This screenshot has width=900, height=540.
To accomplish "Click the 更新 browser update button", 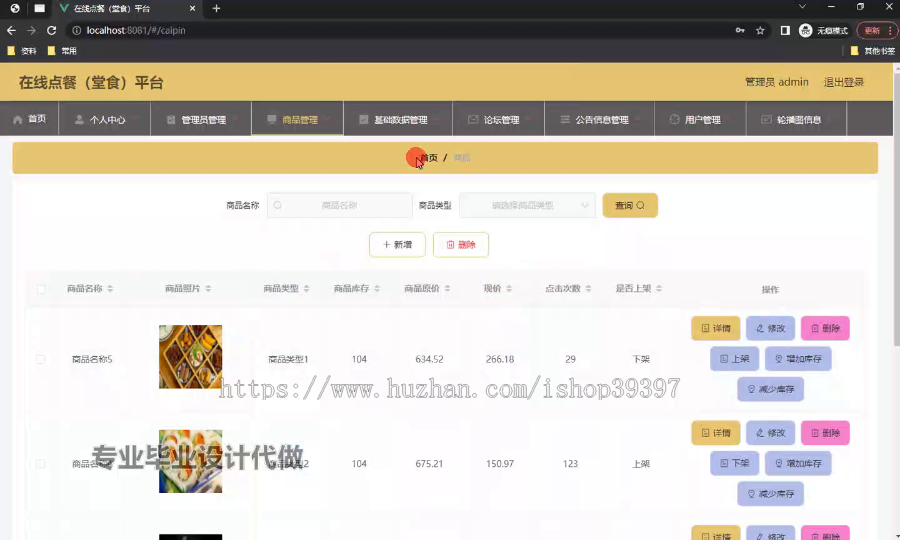I will pyautogui.click(x=876, y=30).
